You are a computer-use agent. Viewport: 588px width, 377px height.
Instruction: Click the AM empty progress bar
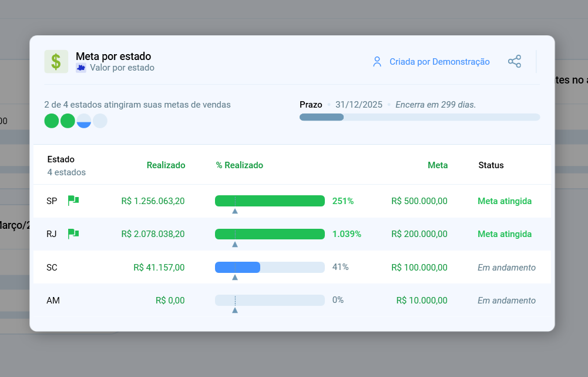click(x=270, y=301)
